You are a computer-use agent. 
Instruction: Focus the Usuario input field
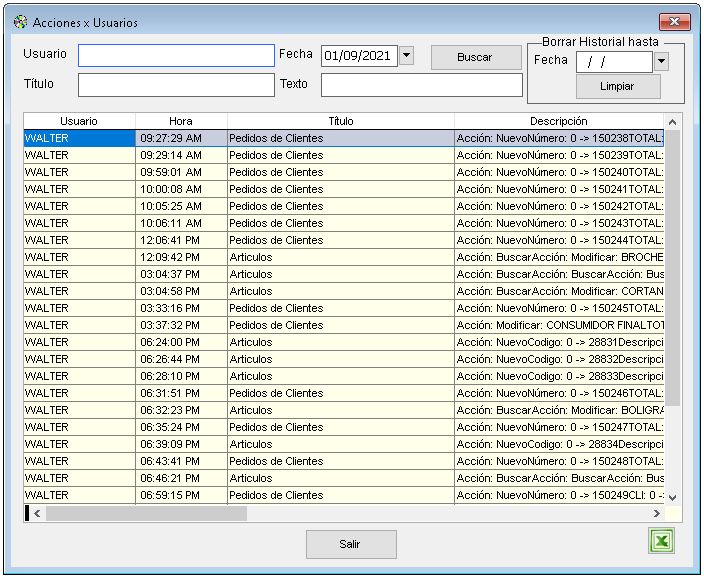click(176, 55)
